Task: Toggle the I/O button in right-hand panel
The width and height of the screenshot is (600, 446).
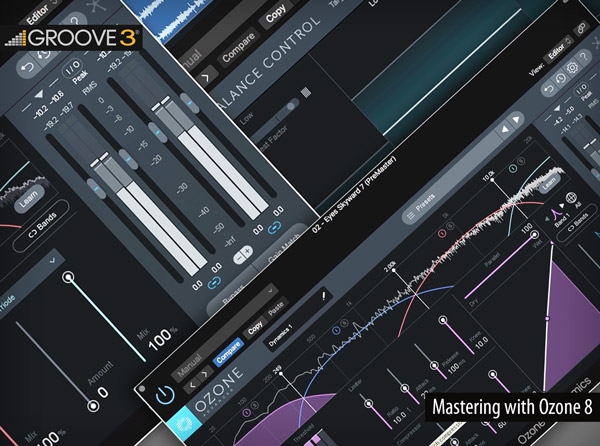Action: click(x=581, y=89)
